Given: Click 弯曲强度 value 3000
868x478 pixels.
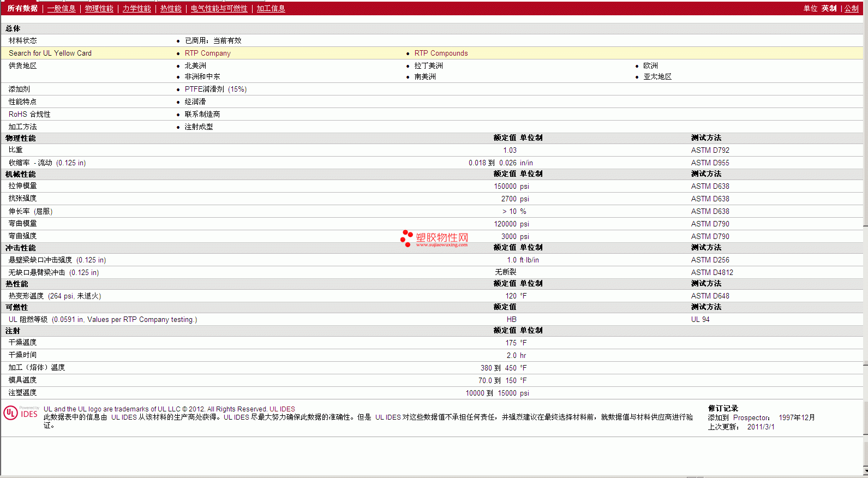Looking at the screenshot, I should click(x=508, y=237).
